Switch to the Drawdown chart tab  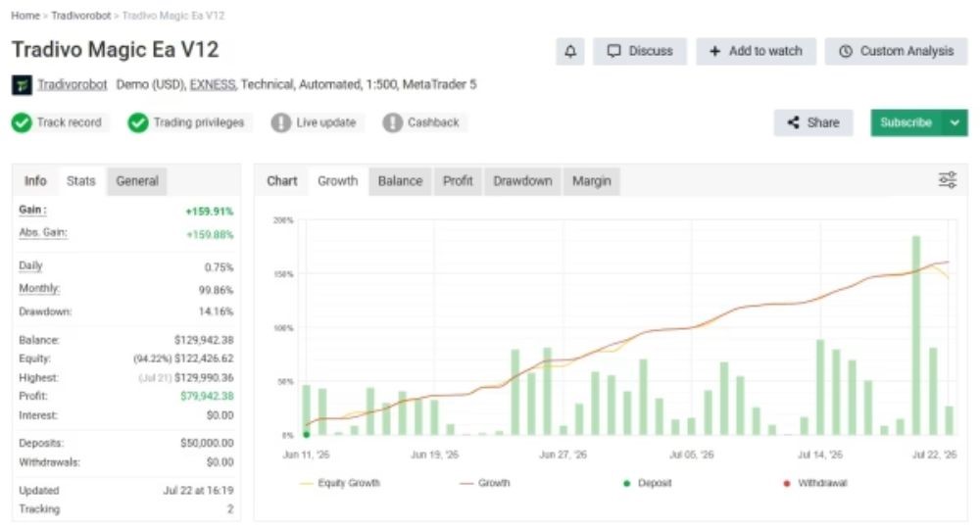point(522,181)
